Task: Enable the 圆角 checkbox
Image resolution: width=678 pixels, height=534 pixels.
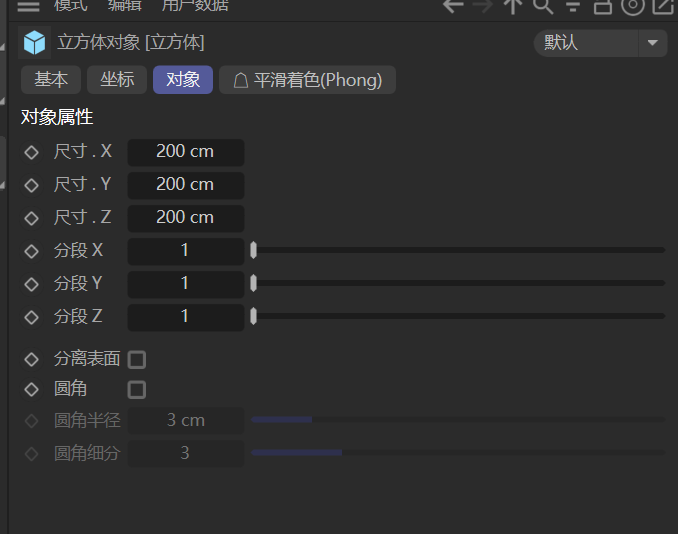Action: (x=137, y=390)
